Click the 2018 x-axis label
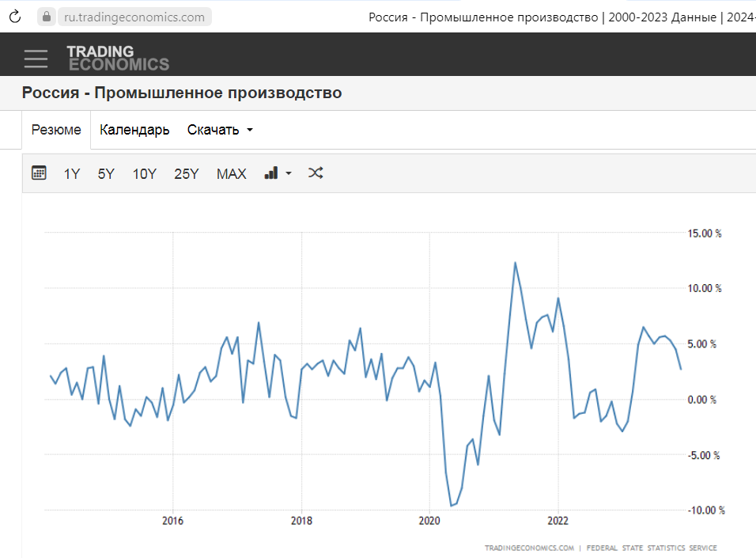 [x=301, y=521]
